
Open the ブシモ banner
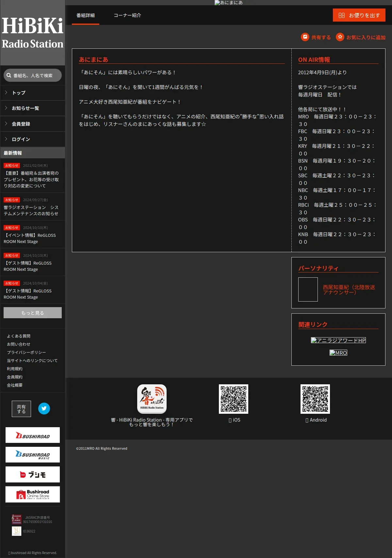click(x=33, y=474)
